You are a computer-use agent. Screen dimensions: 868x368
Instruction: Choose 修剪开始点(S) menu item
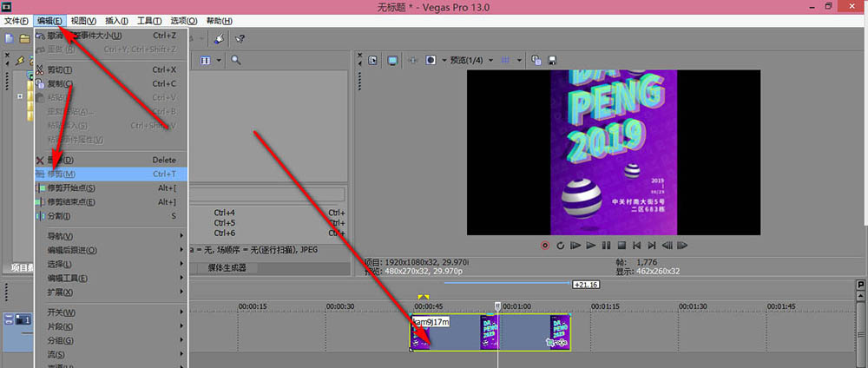point(111,188)
